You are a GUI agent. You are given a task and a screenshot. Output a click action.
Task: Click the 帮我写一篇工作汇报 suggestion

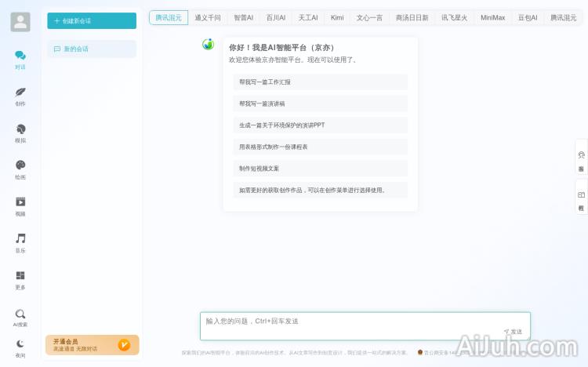tap(320, 82)
